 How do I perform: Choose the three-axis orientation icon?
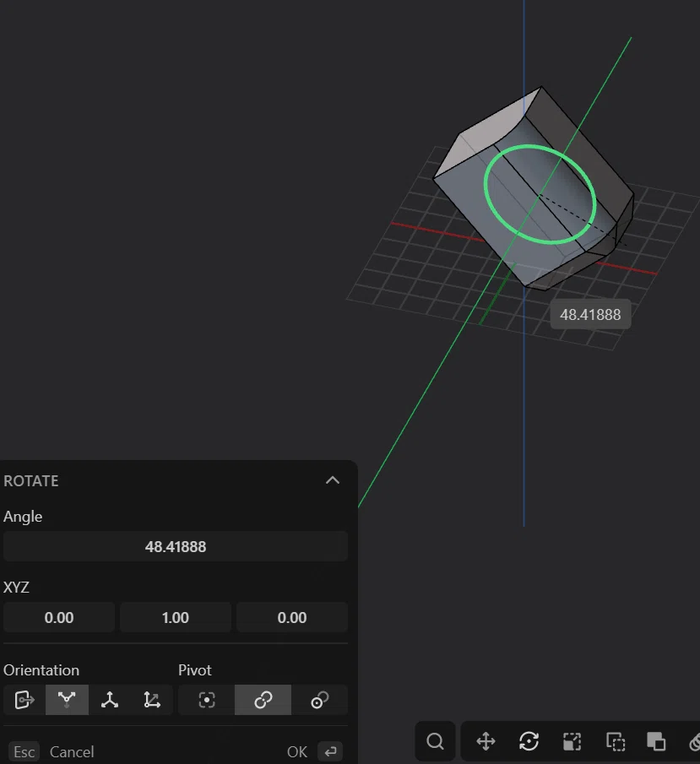(110, 700)
